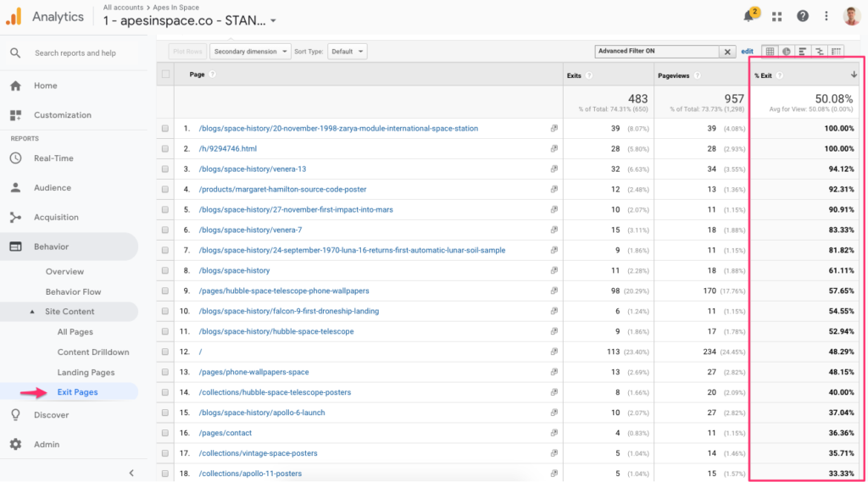
Task: Check the venera-7 row checkbox
Action: 165,230
